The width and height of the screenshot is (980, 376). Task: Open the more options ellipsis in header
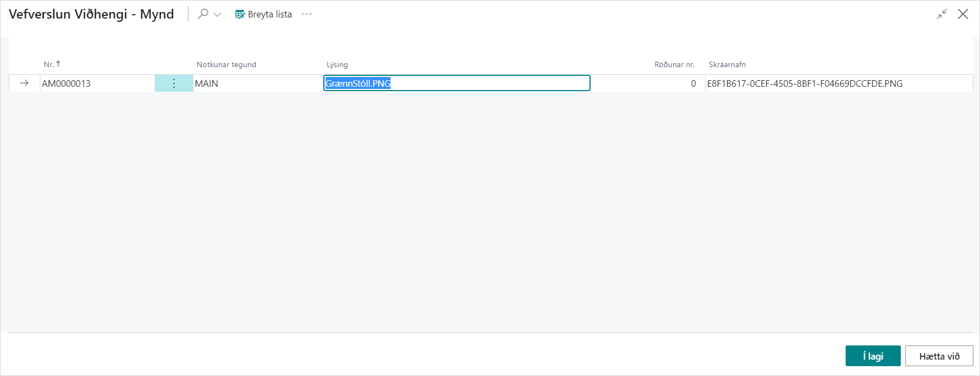[306, 14]
